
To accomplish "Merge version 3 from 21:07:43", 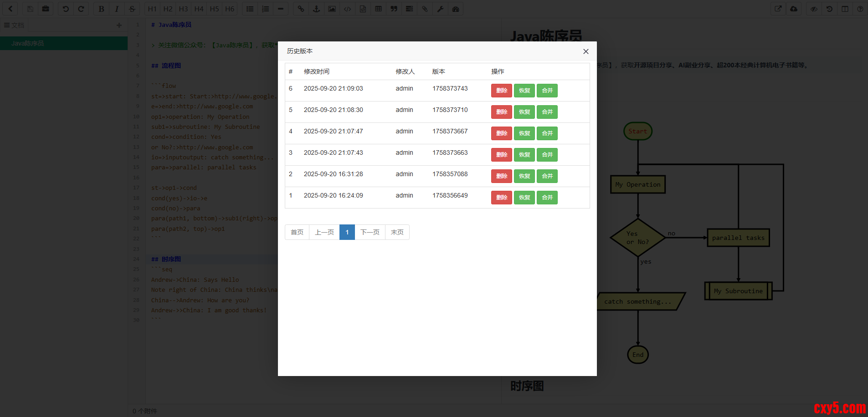I will pos(547,155).
